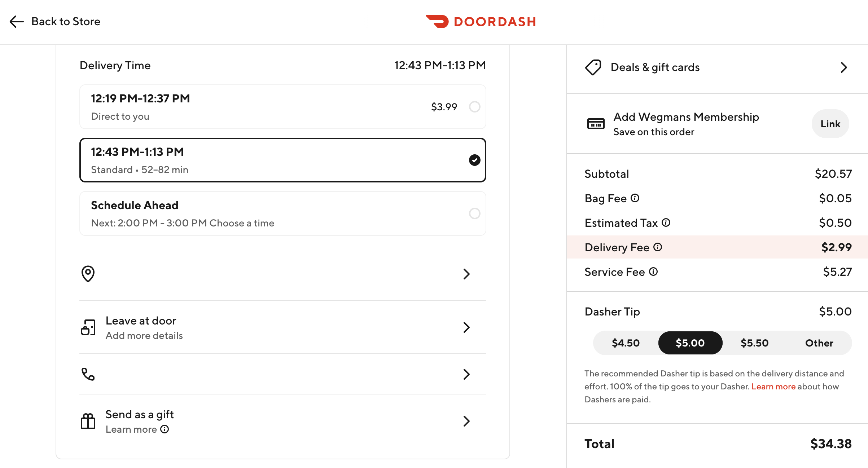Select Standard 12:43 PM delivery radio
868x468 pixels.
coord(474,160)
